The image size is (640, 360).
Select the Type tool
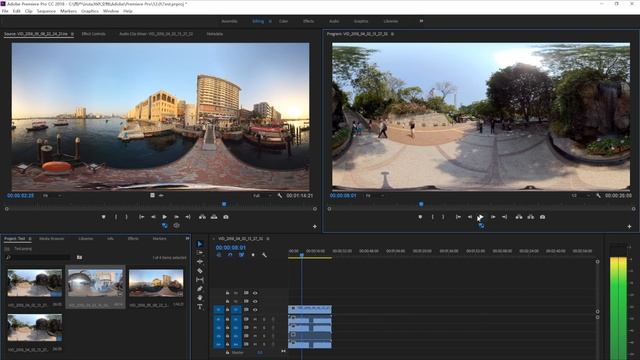tap(200, 307)
